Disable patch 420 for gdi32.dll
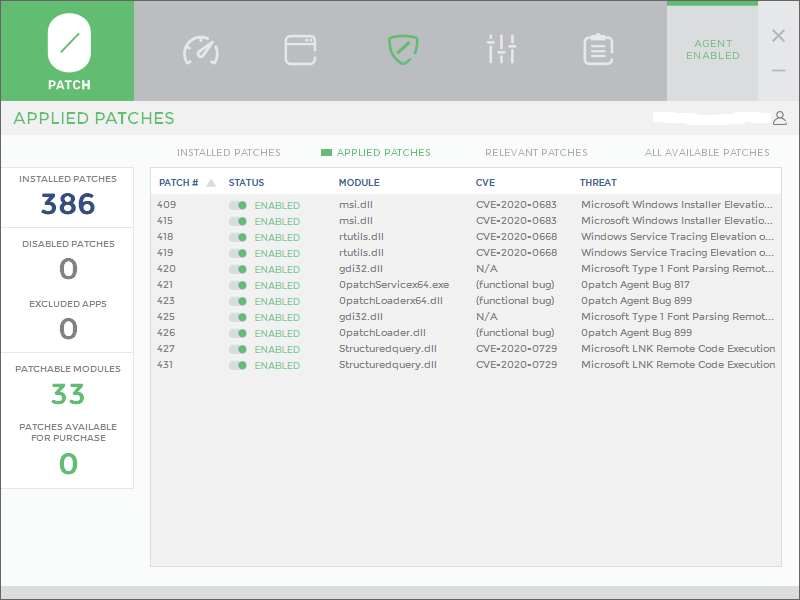The image size is (800, 600). point(238,269)
